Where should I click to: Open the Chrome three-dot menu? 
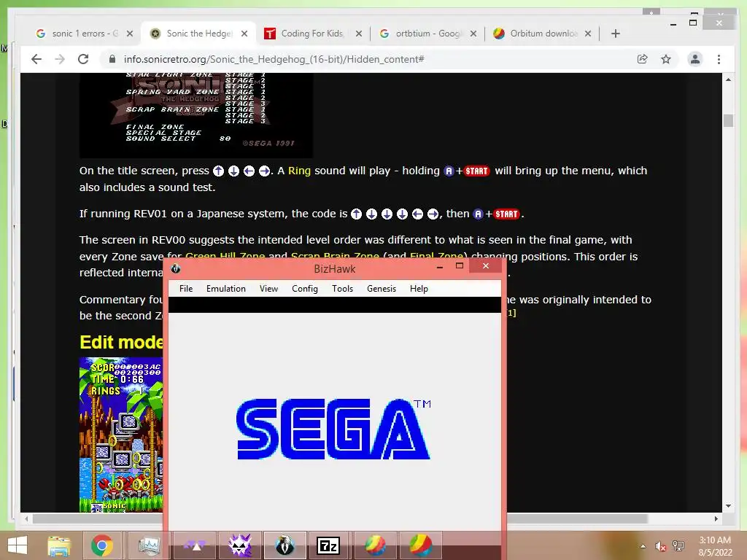coord(719,59)
